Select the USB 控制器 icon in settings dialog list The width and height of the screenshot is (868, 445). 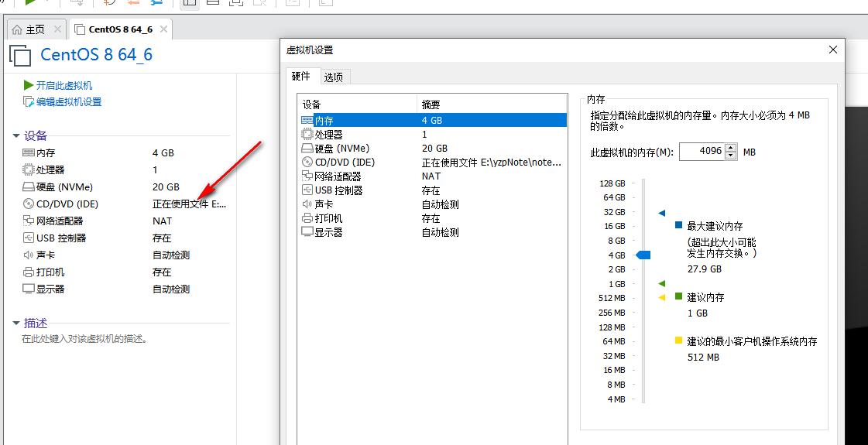tap(307, 190)
